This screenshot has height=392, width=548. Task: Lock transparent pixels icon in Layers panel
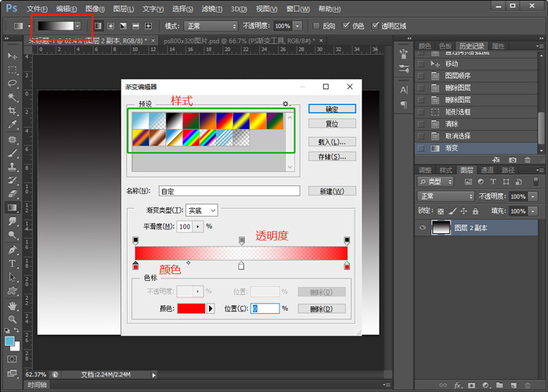(441, 211)
